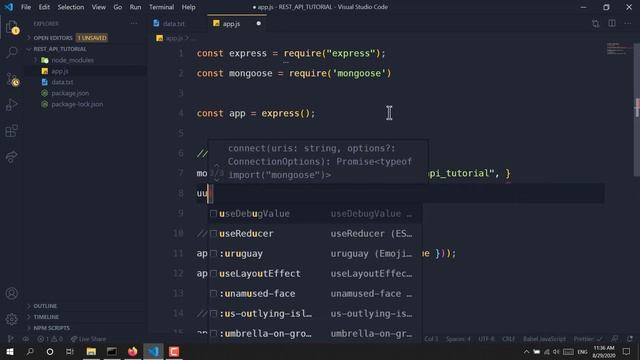Click Live Share in the status bar
This screenshot has height=360, width=640.
pos(88,339)
